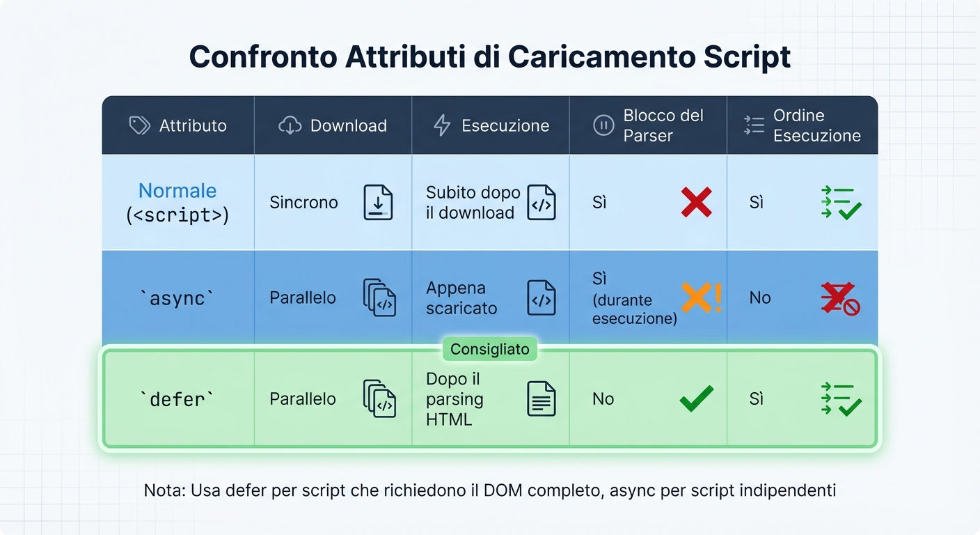The image size is (980, 535).
Task: Click the lightning bolt icon beside Esecuzione
Action: (442, 125)
